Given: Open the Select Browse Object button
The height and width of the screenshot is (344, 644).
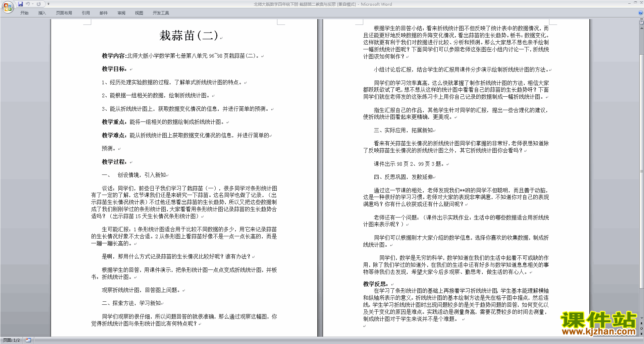Looking at the screenshot, I should point(641,328).
